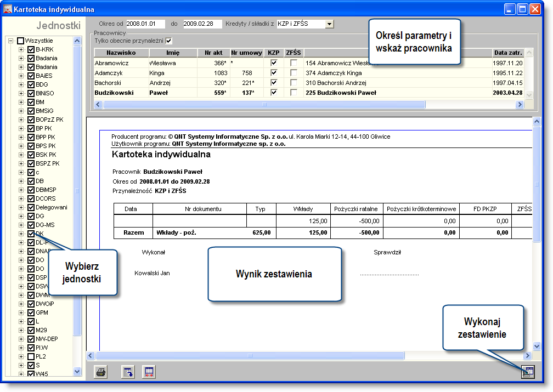This screenshot has height=392, width=553.
Task: Click the Imię column header
Action: point(173,53)
